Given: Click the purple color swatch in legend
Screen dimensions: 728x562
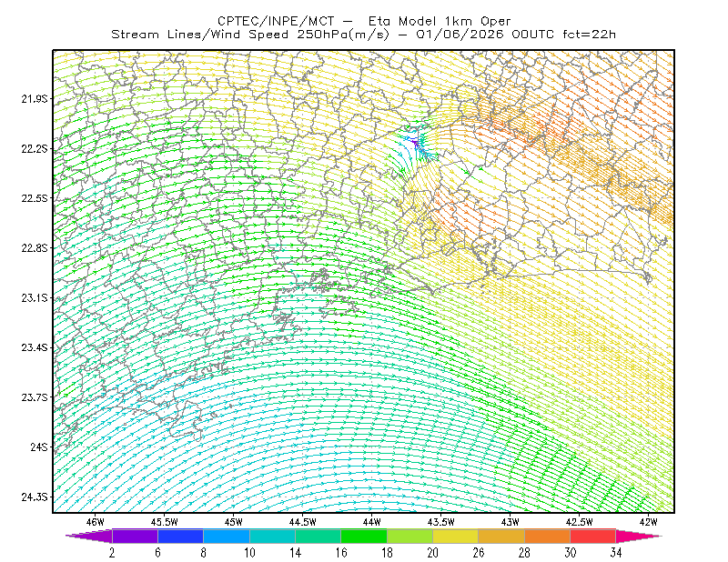Looking at the screenshot, I should [x=135, y=536].
